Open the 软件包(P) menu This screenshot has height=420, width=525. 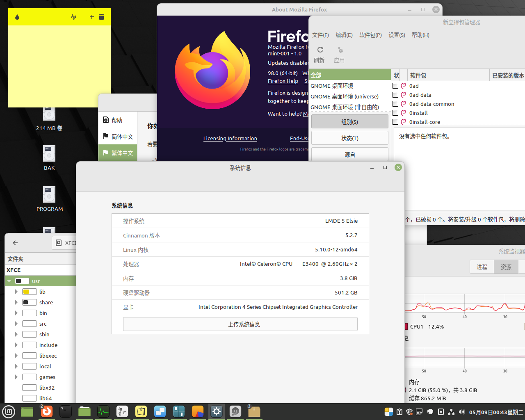tap(370, 35)
